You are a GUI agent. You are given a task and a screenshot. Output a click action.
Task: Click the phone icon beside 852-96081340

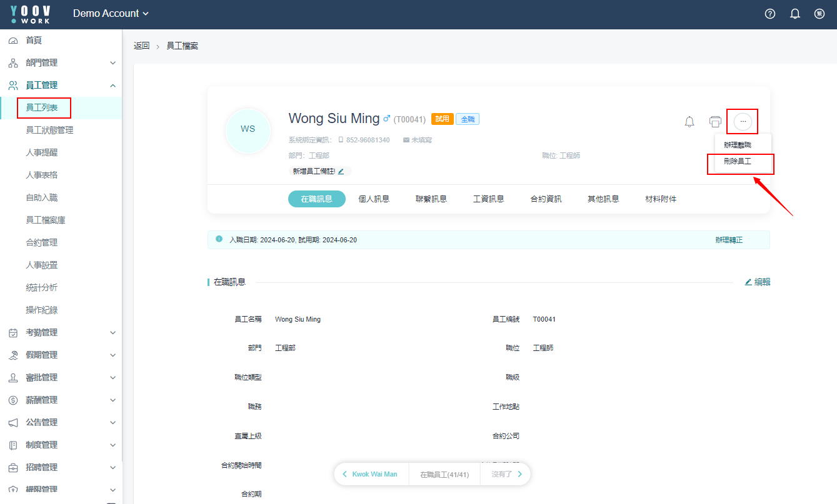341,140
